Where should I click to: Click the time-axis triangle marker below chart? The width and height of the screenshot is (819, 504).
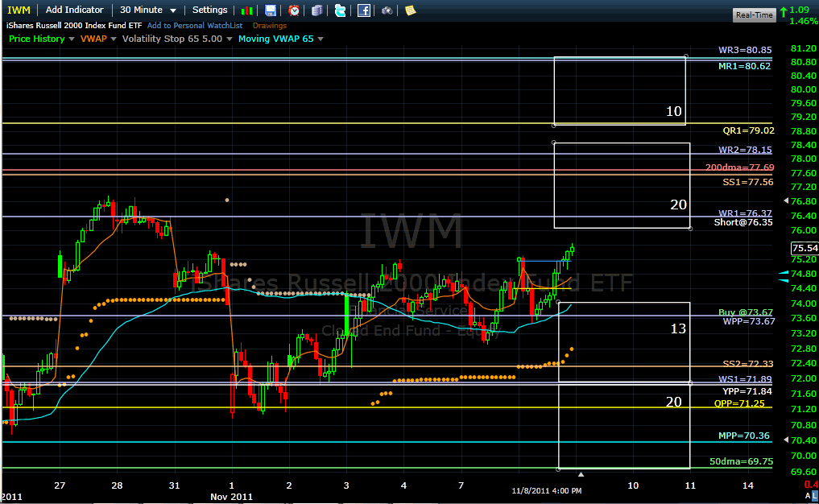pos(581,474)
